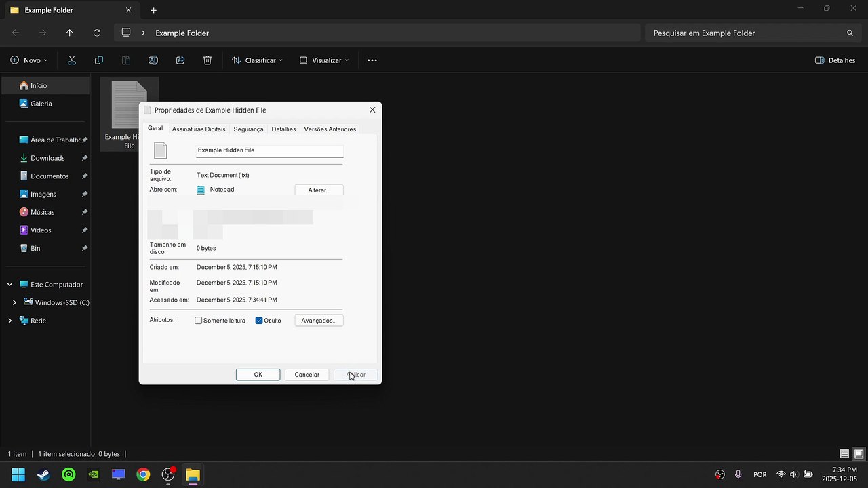Click the Cut scissors icon in toolbar

[72, 60]
